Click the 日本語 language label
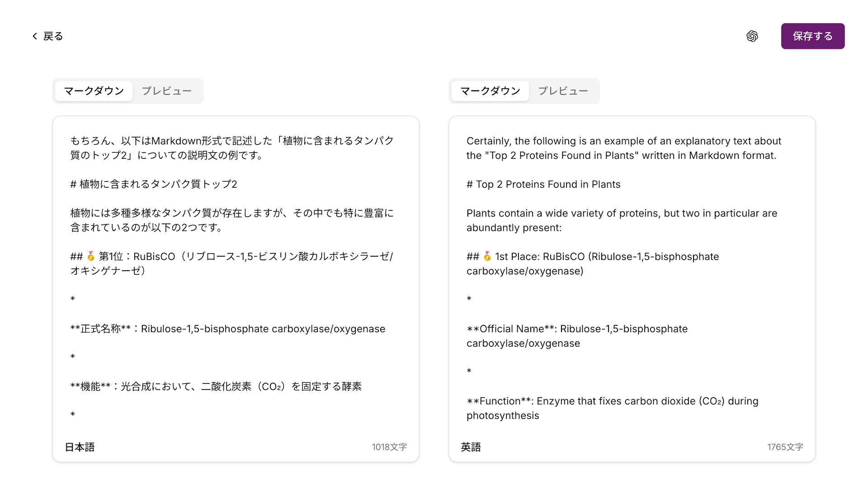Screen dimensions: 868x488 click(79, 447)
